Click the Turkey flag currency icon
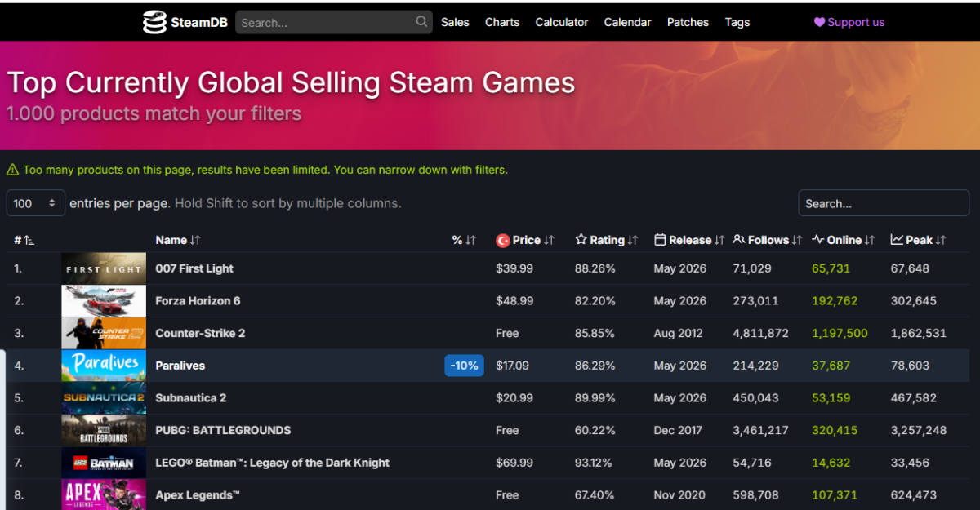 point(503,240)
